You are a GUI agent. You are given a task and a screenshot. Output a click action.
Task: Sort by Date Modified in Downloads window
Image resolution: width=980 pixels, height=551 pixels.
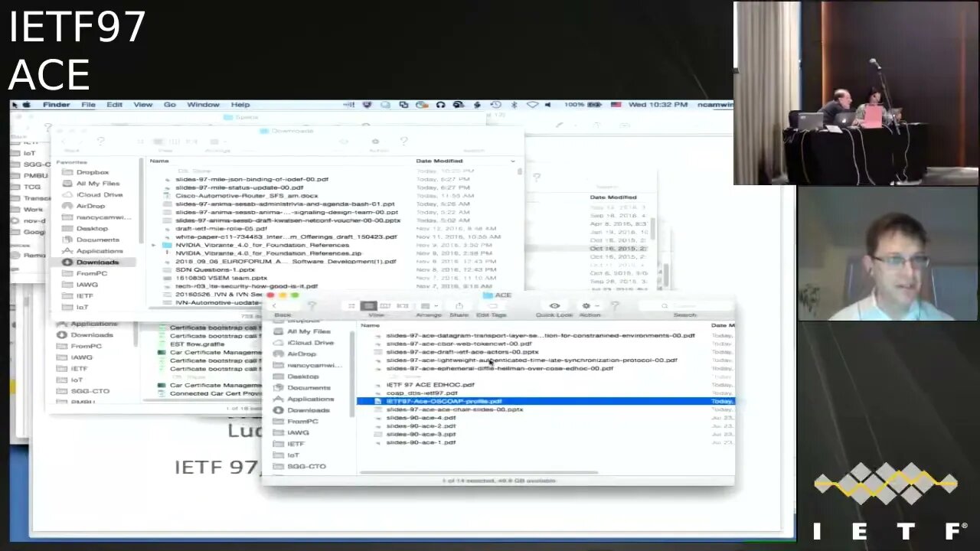coord(439,161)
